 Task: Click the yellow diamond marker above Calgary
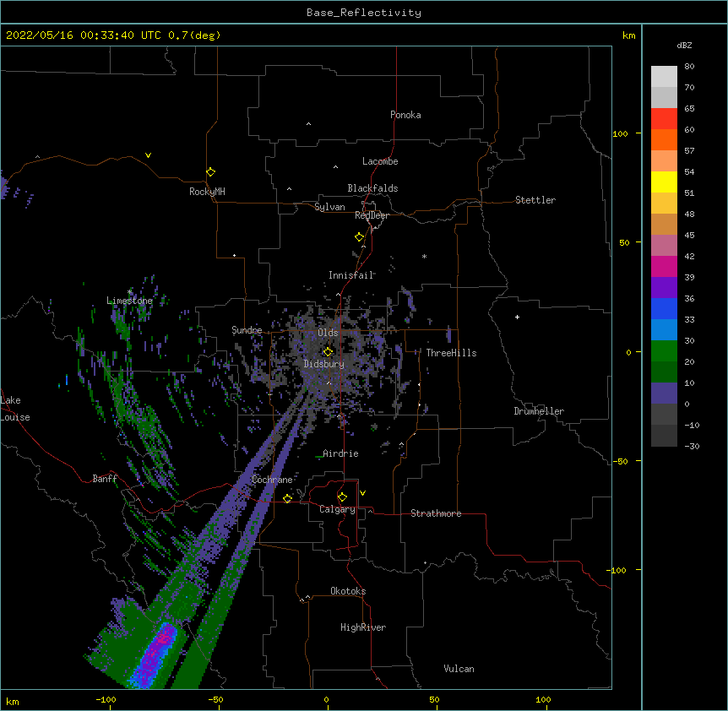[x=342, y=497]
